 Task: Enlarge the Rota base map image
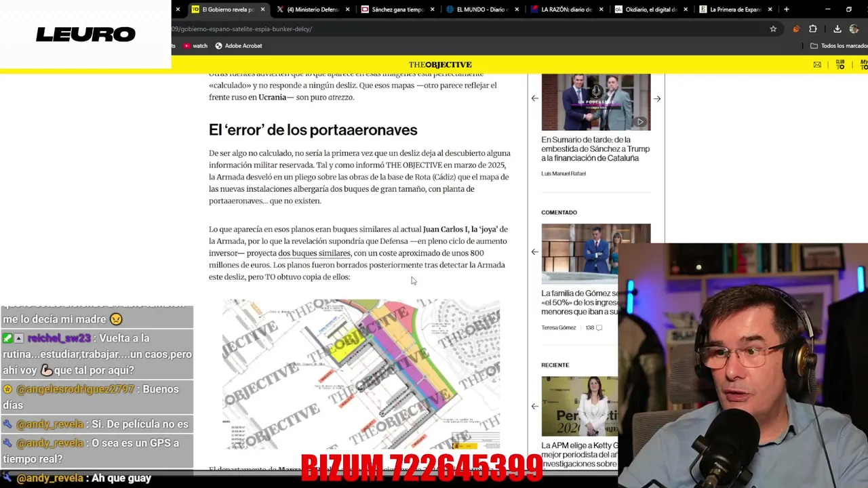click(361, 374)
